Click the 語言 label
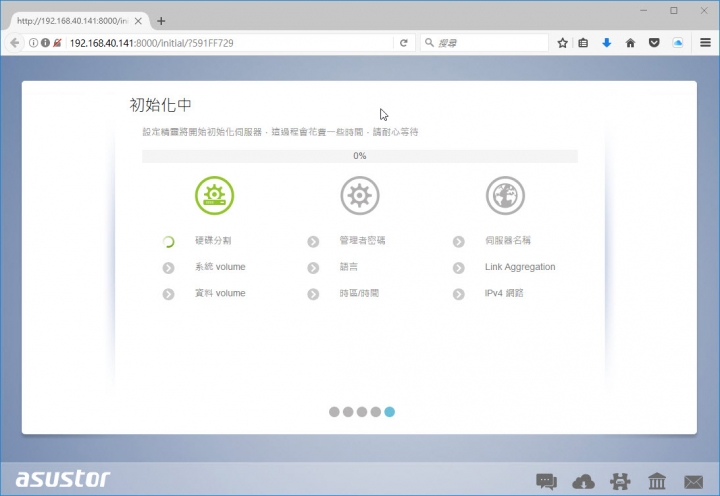 coord(349,267)
